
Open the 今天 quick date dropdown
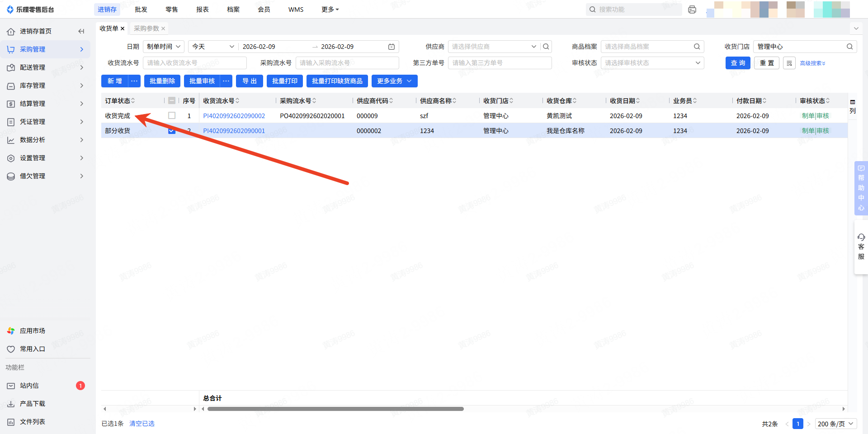coord(213,47)
